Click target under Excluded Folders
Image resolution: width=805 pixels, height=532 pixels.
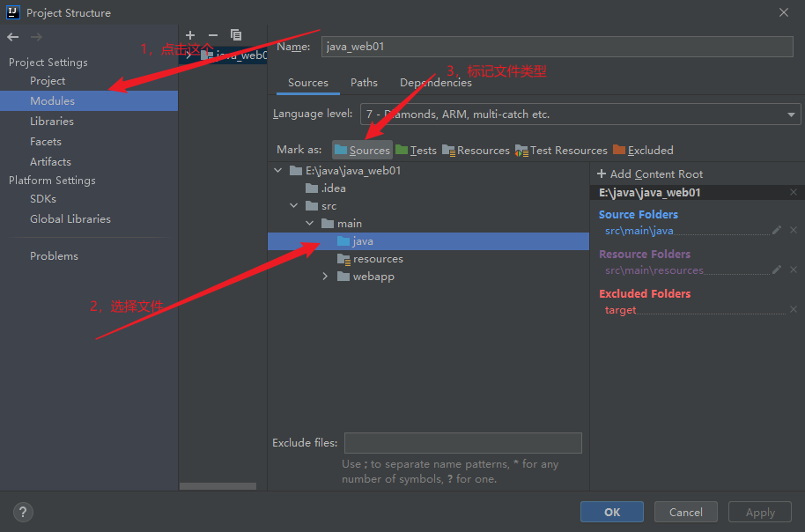tap(620, 310)
